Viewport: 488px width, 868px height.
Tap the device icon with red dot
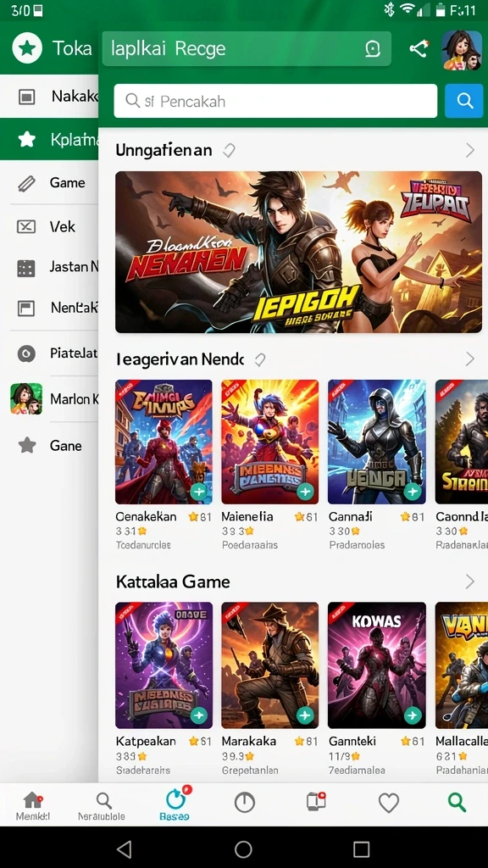(x=316, y=802)
